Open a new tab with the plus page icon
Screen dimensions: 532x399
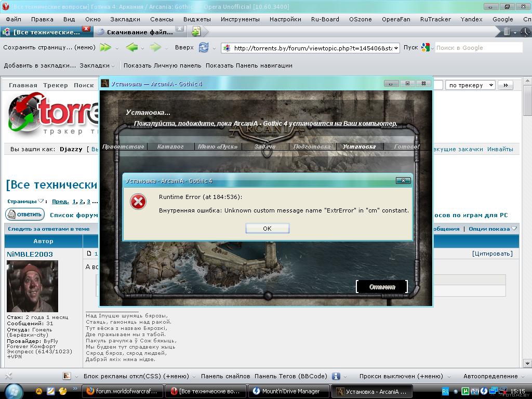(x=196, y=32)
